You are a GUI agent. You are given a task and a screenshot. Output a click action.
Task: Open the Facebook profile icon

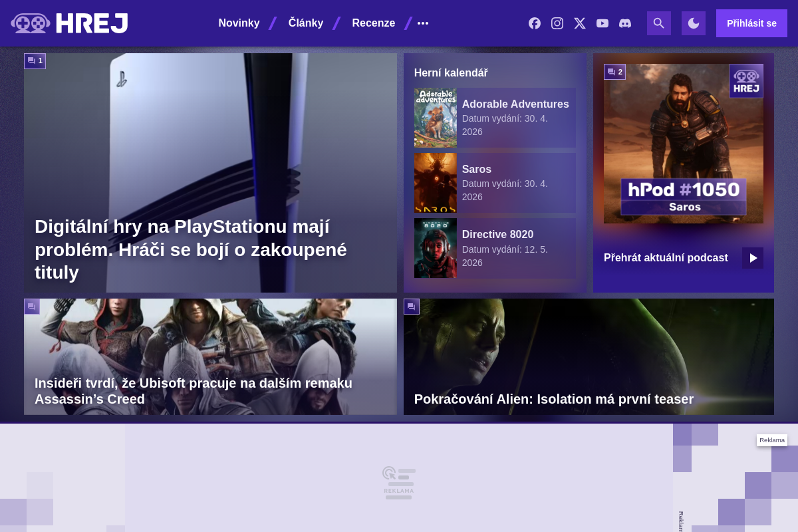tap(535, 23)
